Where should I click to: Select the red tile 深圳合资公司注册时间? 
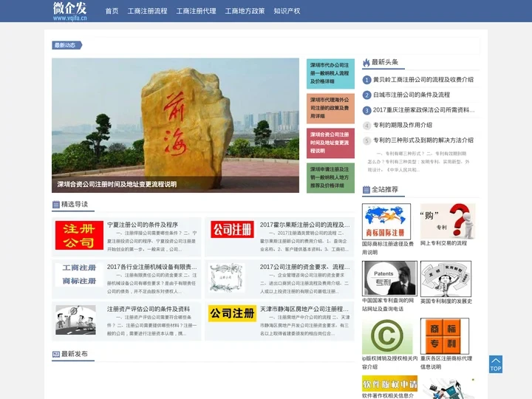coord(330,143)
